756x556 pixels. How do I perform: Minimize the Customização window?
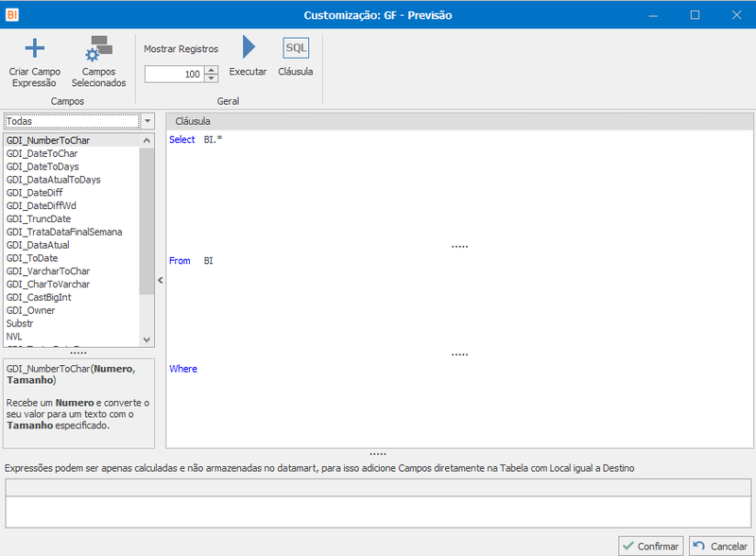[653, 15]
